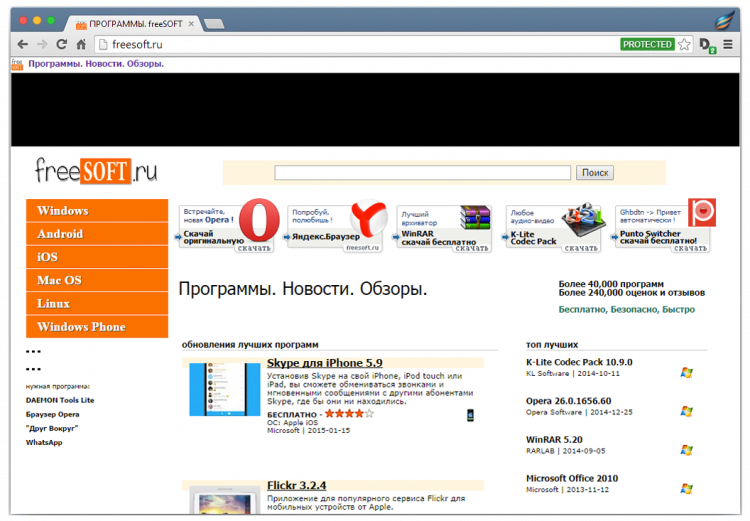Click Windows flag icon beside Microsoft Office 2010
750x521 pixels.
(686, 489)
